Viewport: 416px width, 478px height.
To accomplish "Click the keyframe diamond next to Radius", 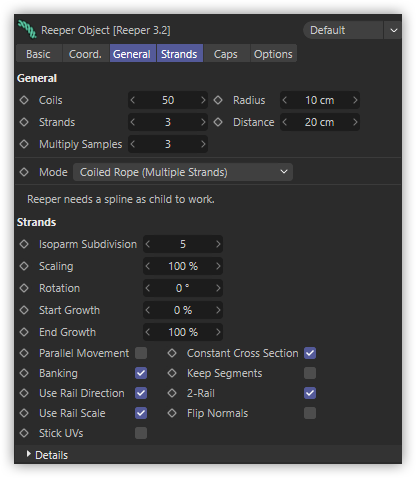I will coord(218,100).
